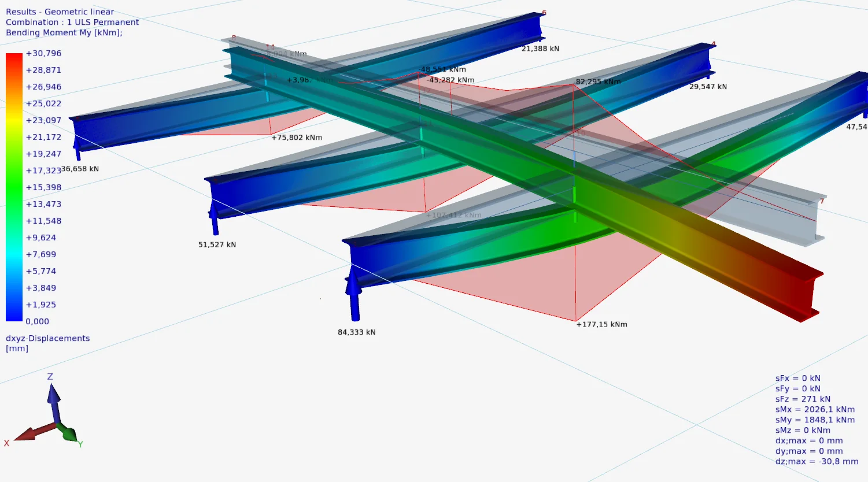
Task: Click the green Y axis arrow of the gizmo
Action: pos(69,433)
